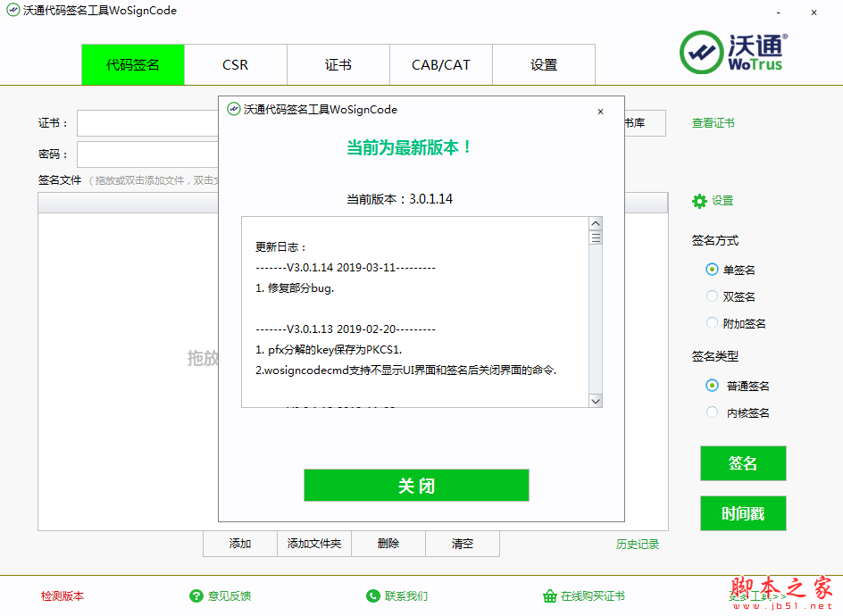Click the WoTrus logo at top right
Image resolution: width=843 pixels, height=616 pixels.
(733, 52)
